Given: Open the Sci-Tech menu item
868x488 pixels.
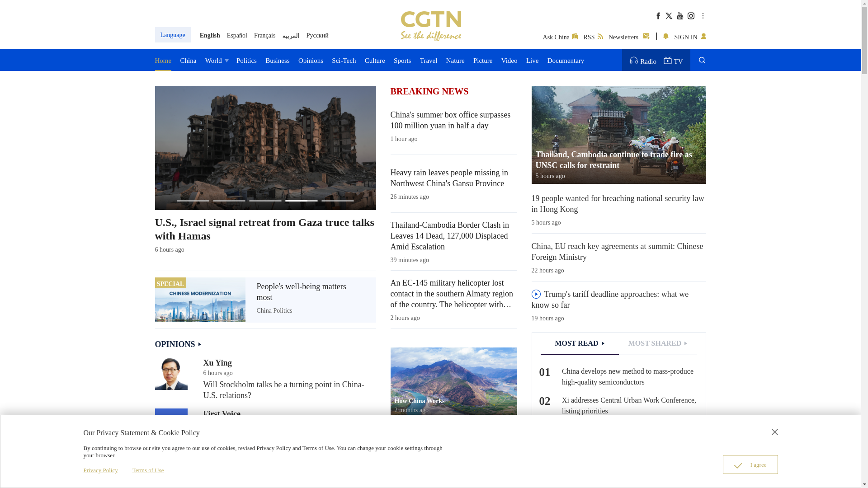Looking at the screenshot, I should pos(344,61).
